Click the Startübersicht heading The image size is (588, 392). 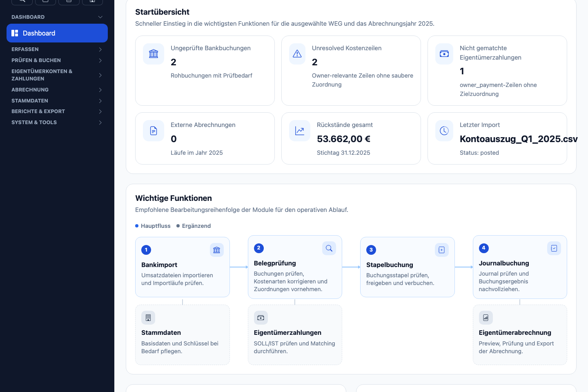click(x=163, y=12)
